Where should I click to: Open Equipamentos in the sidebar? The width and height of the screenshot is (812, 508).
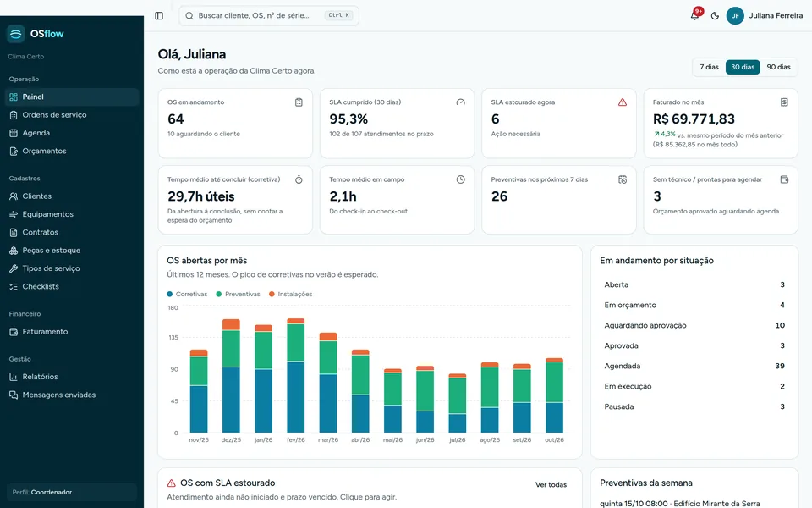coord(72,214)
